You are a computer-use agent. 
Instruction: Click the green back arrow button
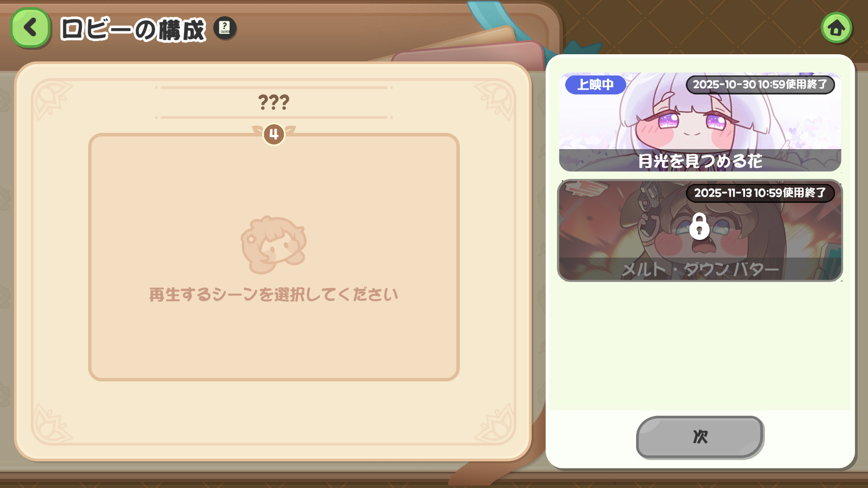point(30,28)
